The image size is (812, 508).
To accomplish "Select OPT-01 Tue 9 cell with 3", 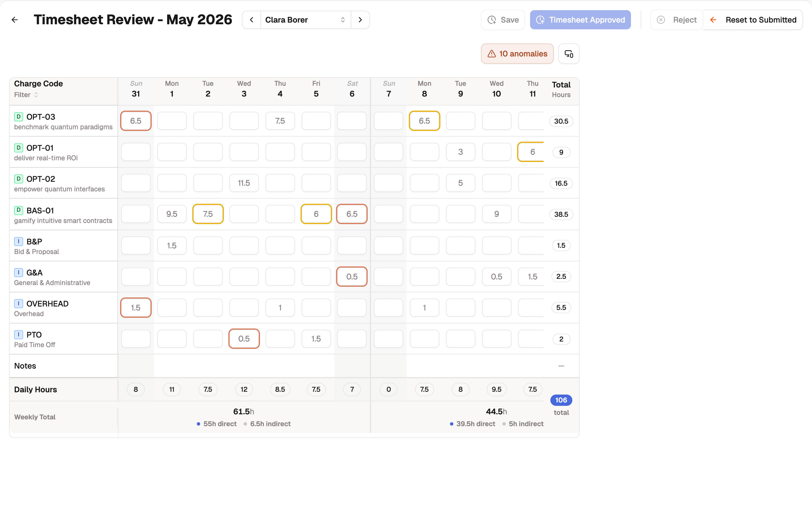I will pos(461,152).
